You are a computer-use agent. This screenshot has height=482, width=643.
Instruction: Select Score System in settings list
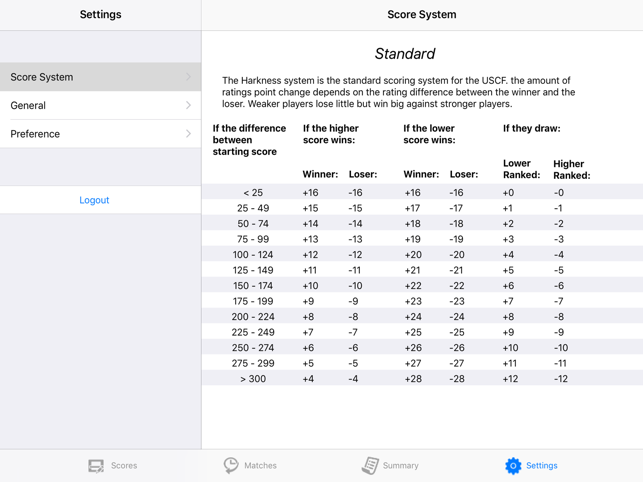pos(100,77)
